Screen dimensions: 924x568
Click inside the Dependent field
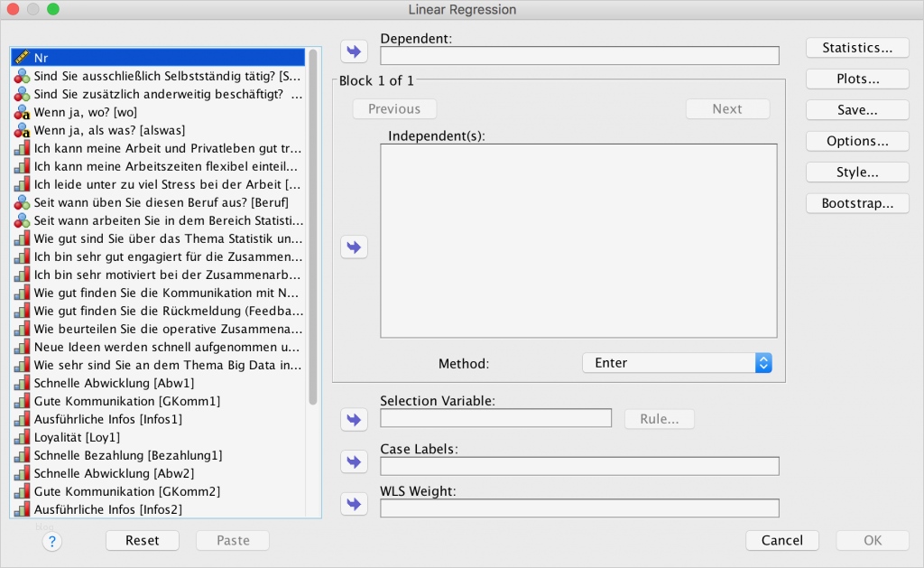(579, 55)
